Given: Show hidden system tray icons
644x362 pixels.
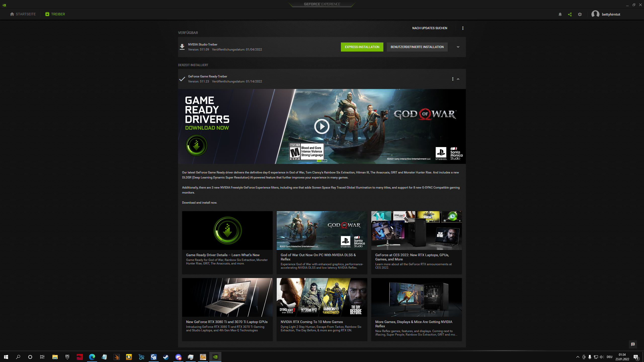Looking at the screenshot, I should coord(578,357).
